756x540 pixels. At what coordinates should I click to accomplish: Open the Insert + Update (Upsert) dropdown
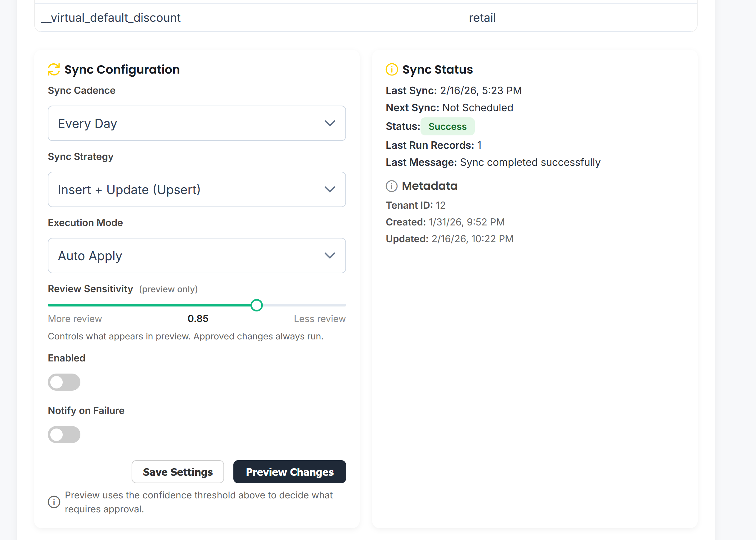click(197, 189)
